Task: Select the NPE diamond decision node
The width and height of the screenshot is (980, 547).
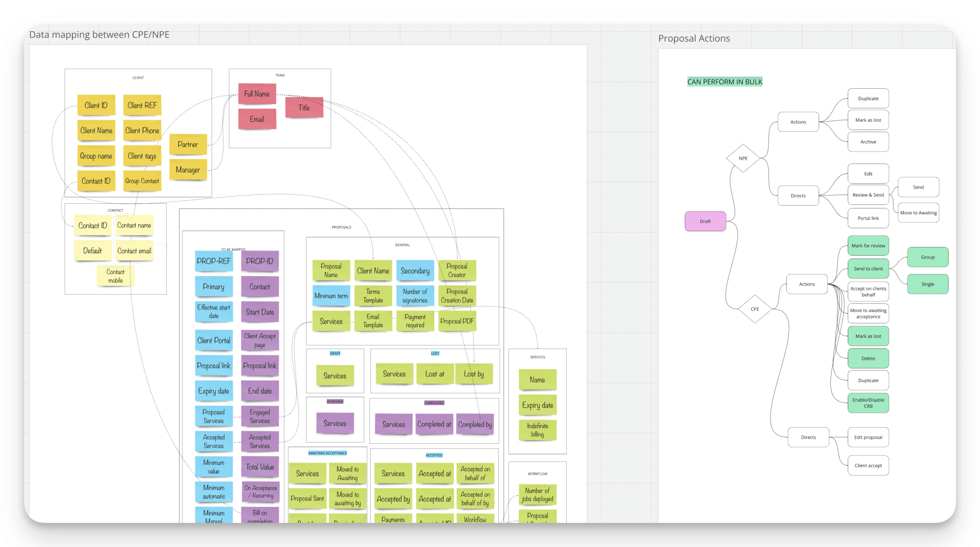Action: 743,158
